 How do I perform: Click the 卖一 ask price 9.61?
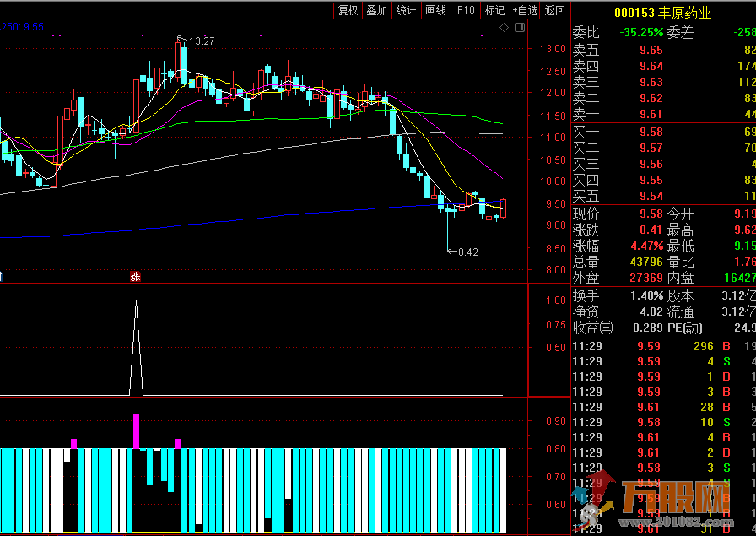[651, 114]
